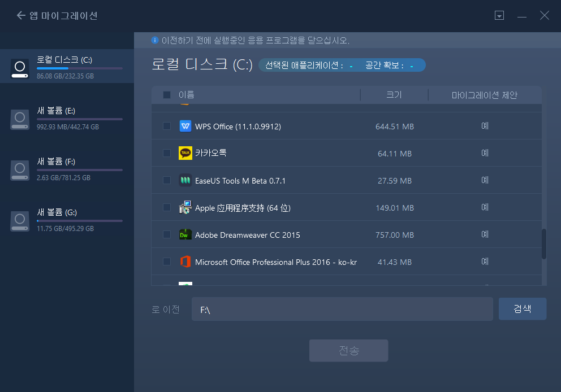Click the 149.01 MB size value

pyautogui.click(x=394, y=208)
